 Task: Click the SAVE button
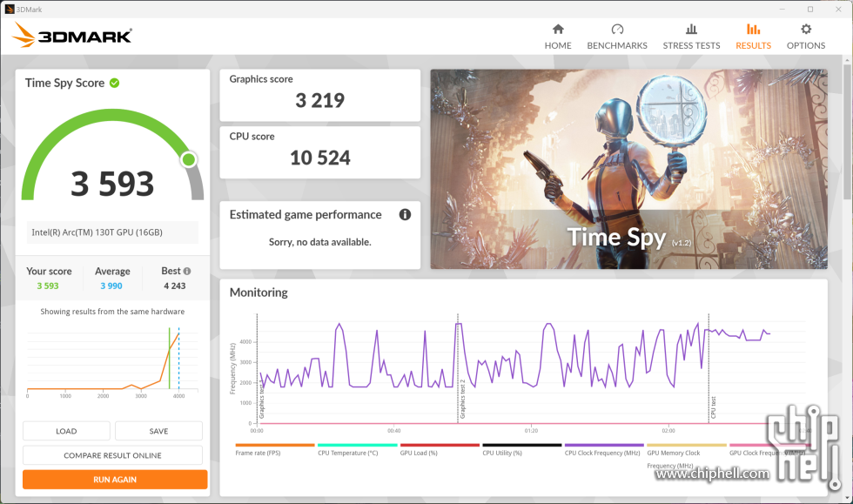click(158, 431)
